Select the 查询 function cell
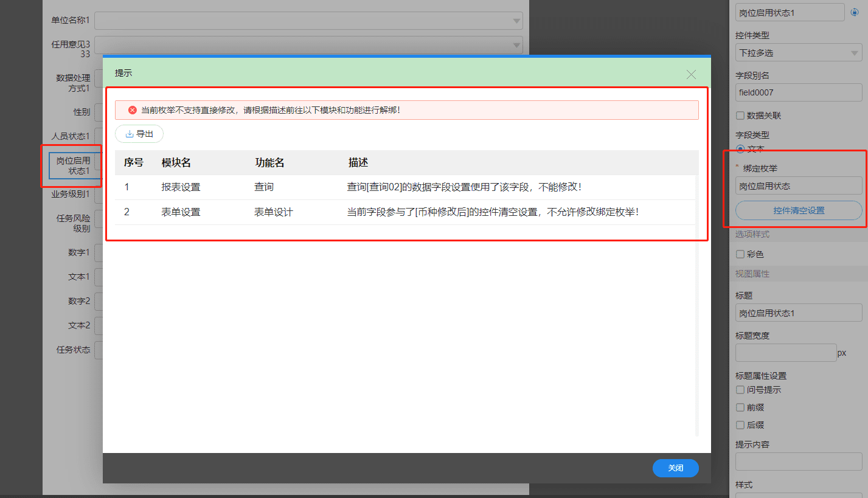Screen dimensions: 868x498 [264, 187]
